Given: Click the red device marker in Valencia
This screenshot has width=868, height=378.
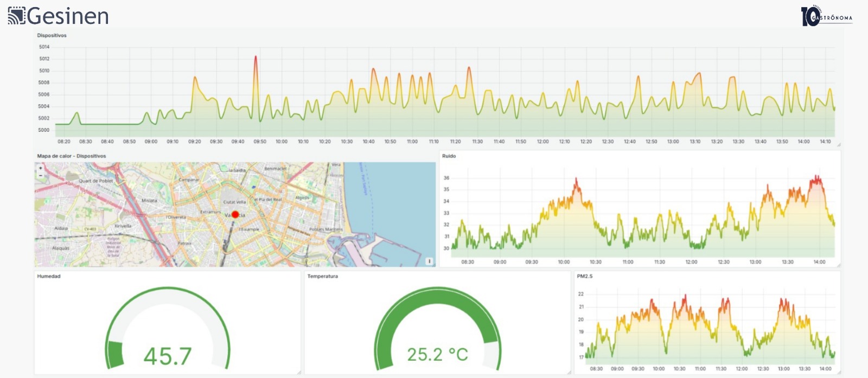Looking at the screenshot, I should pyautogui.click(x=235, y=215).
